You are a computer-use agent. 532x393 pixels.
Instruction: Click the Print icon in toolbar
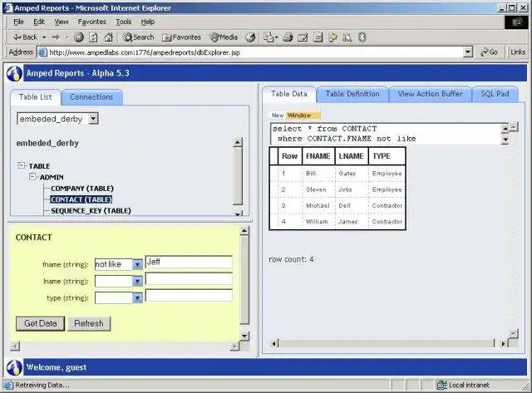[x=288, y=37]
